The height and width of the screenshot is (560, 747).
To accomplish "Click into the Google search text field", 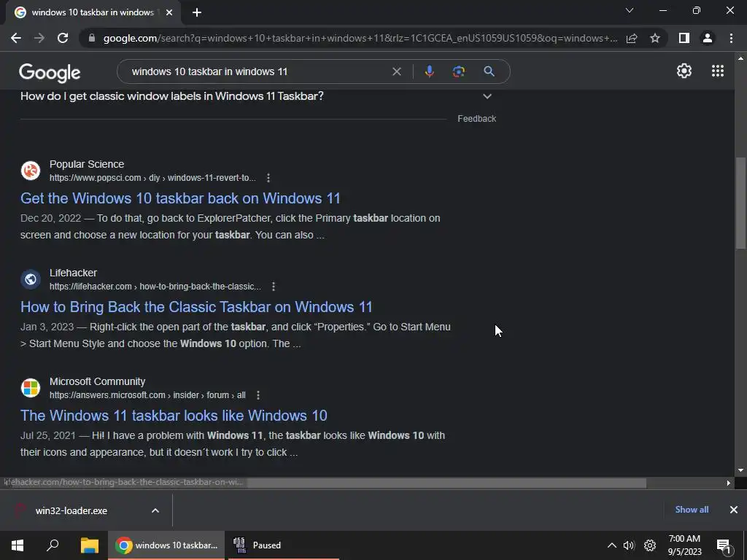I will tap(258, 71).
